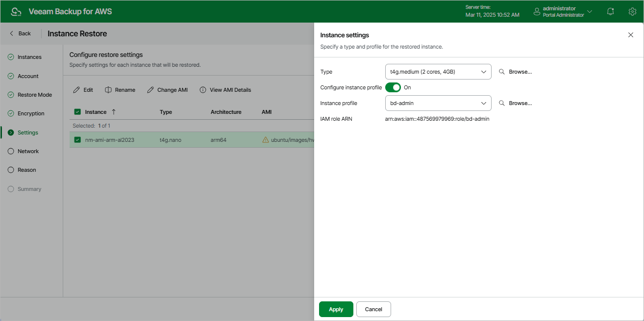The width and height of the screenshot is (644, 321).
Task: Click the Browse magnifier beside Instance profile
Action: click(x=501, y=103)
